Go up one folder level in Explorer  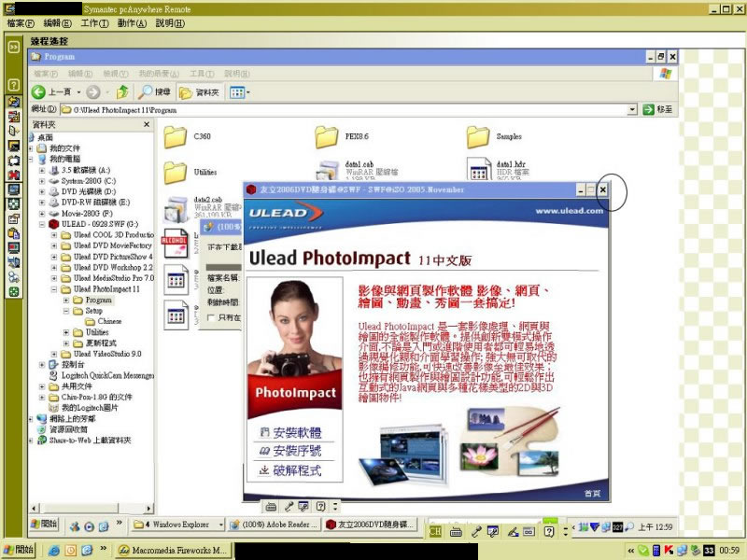pos(122,91)
